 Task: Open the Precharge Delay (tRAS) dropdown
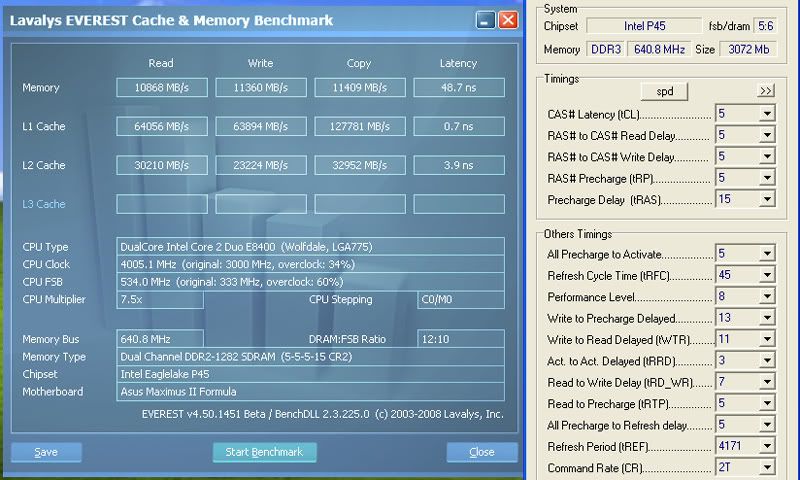(x=767, y=199)
